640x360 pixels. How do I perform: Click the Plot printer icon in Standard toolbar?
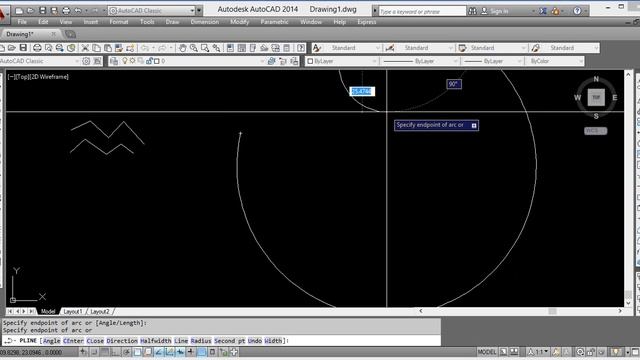point(37,48)
